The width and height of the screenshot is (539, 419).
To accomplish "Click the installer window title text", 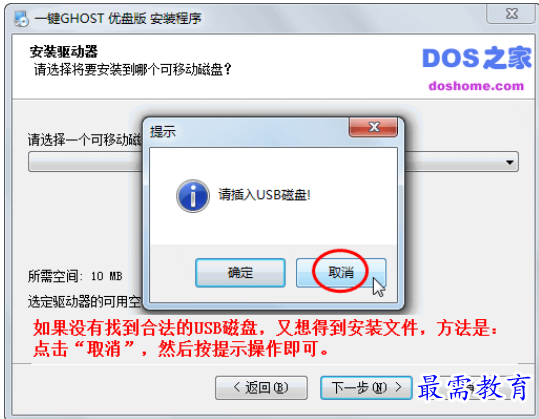I will point(118,18).
